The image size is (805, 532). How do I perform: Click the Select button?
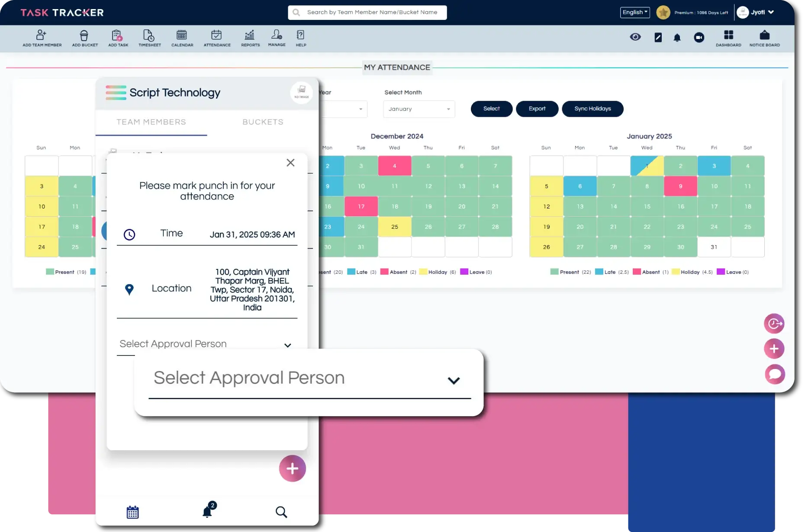point(491,109)
